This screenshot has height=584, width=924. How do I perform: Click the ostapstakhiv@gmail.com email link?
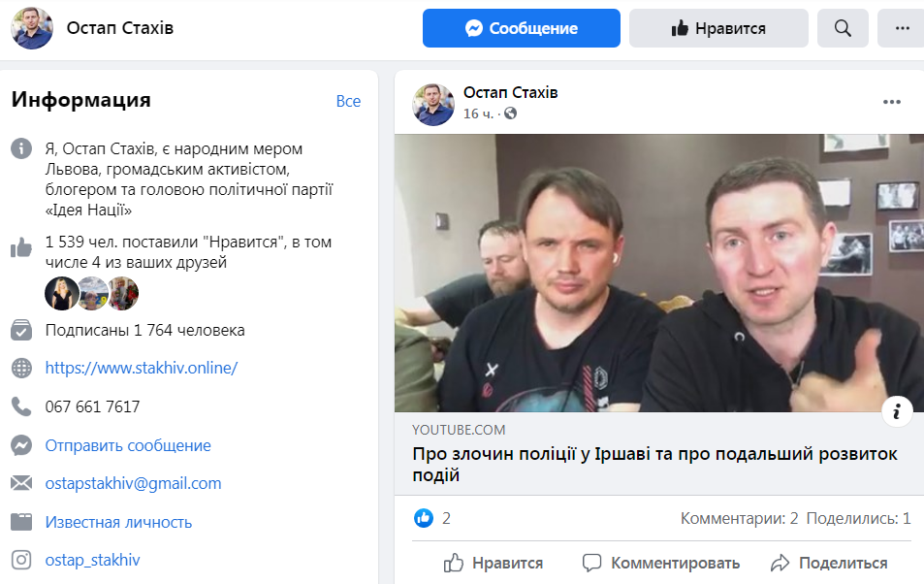coord(133,484)
